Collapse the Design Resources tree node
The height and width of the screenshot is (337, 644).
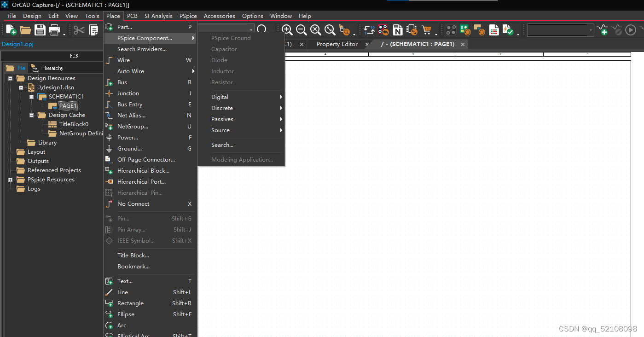pyautogui.click(x=10, y=78)
